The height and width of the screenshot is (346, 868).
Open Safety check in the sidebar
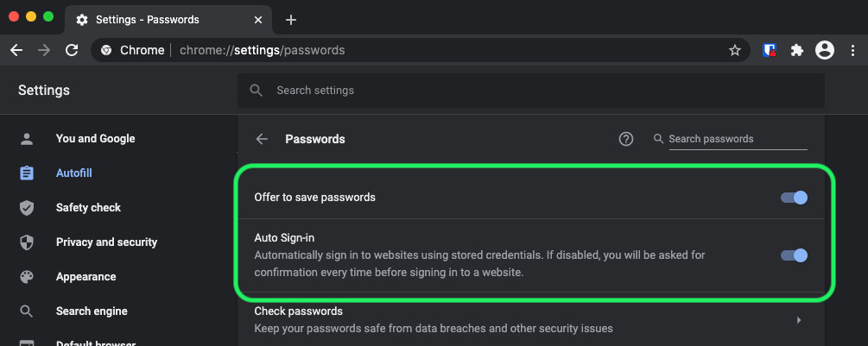click(x=88, y=208)
